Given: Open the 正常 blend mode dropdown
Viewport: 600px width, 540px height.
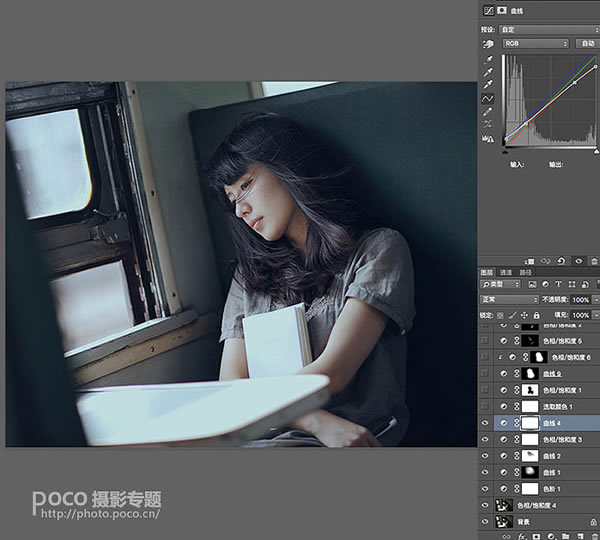Looking at the screenshot, I should [509, 299].
